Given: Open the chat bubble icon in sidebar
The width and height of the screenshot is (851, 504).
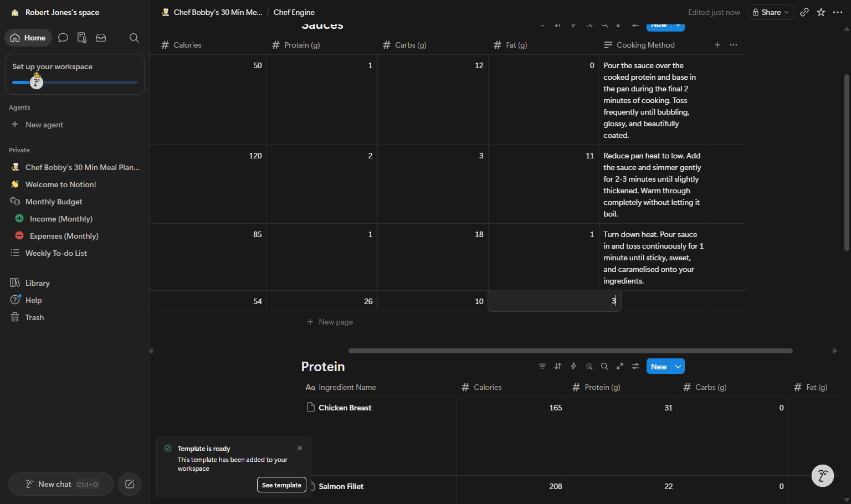Looking at the screenshot, I should (x=63, y=38).
